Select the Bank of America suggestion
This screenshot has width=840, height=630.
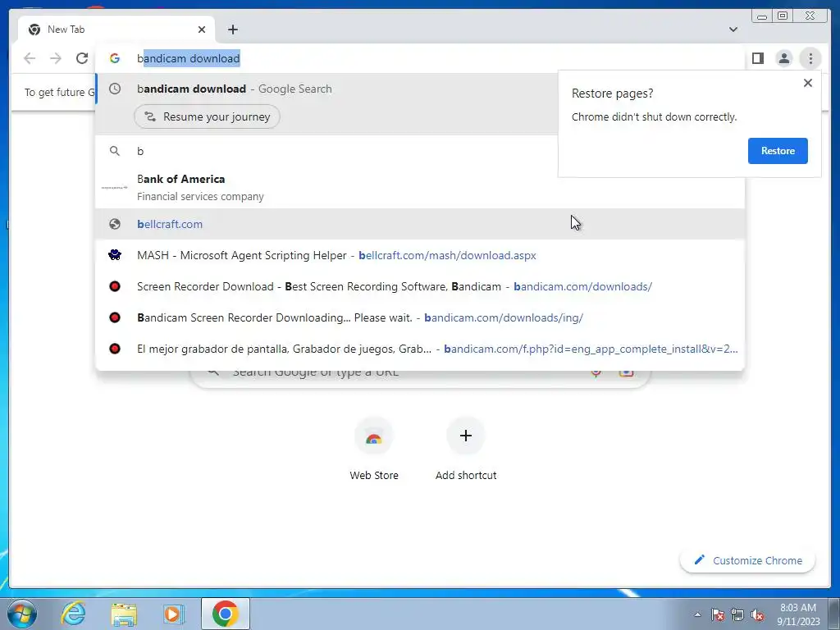tap(326, 188)
